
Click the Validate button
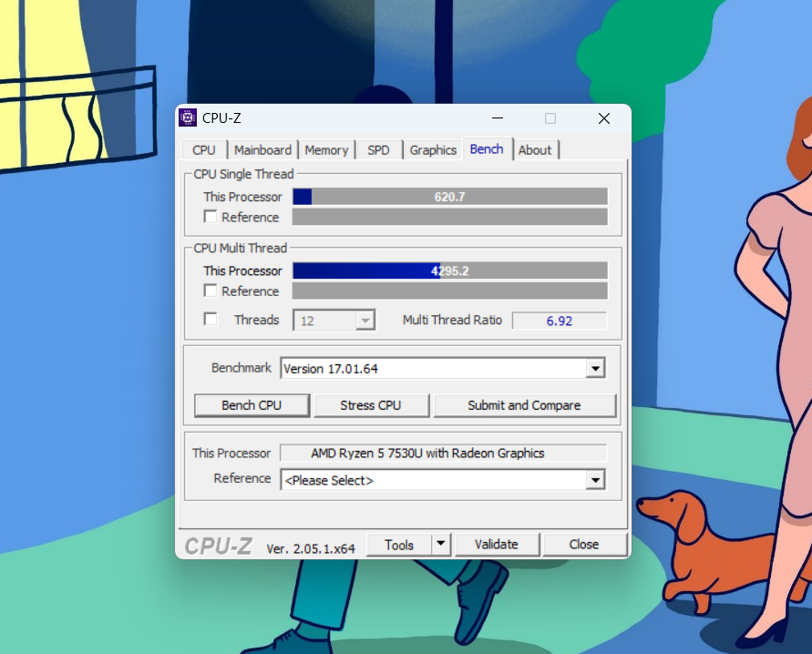pos(497,545)
